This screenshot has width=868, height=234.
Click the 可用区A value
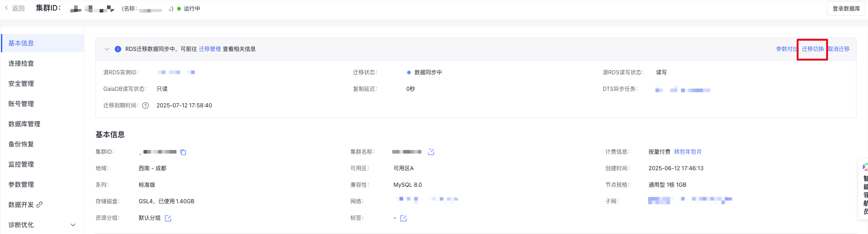[x=403, y=168]
